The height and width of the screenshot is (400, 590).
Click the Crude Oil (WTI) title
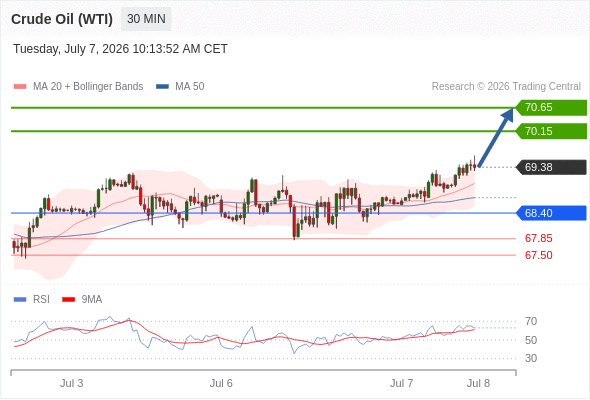[62, 19]
